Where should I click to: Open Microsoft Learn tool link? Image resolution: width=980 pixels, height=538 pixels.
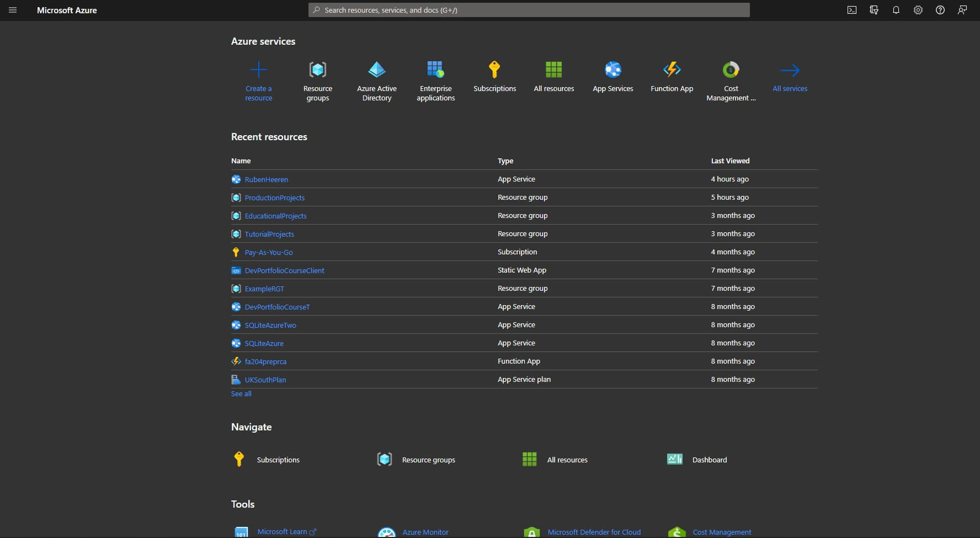pos(286,532)
